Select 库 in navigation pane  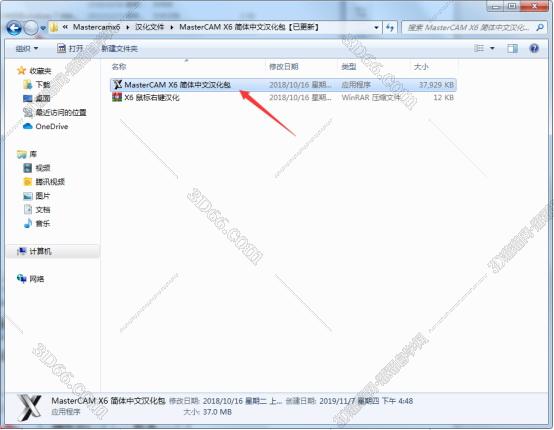point(33,154)
